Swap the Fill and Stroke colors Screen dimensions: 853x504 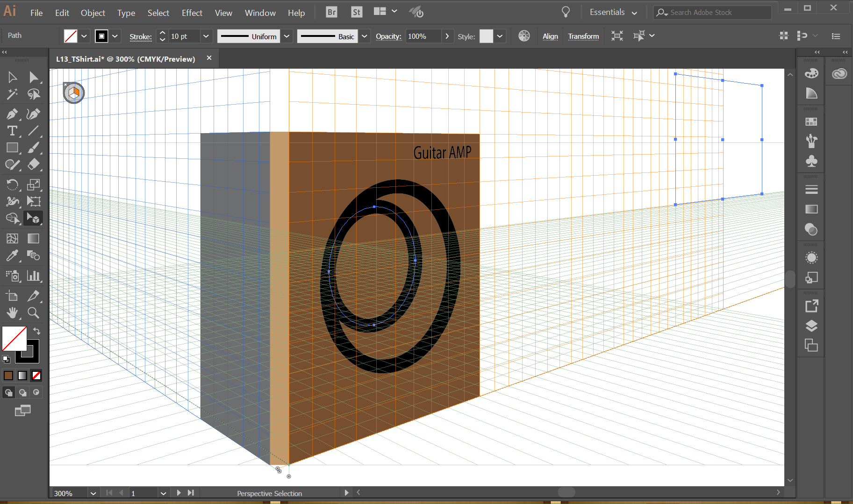(x=36, y=331)
